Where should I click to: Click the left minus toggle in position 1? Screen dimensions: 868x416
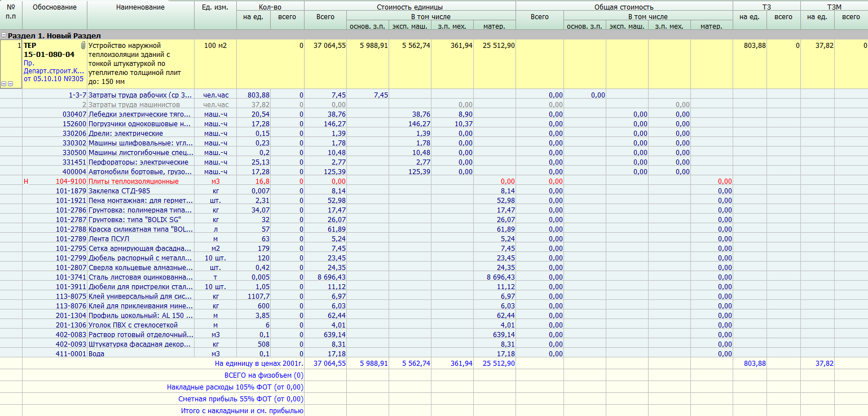coord(4,83)
